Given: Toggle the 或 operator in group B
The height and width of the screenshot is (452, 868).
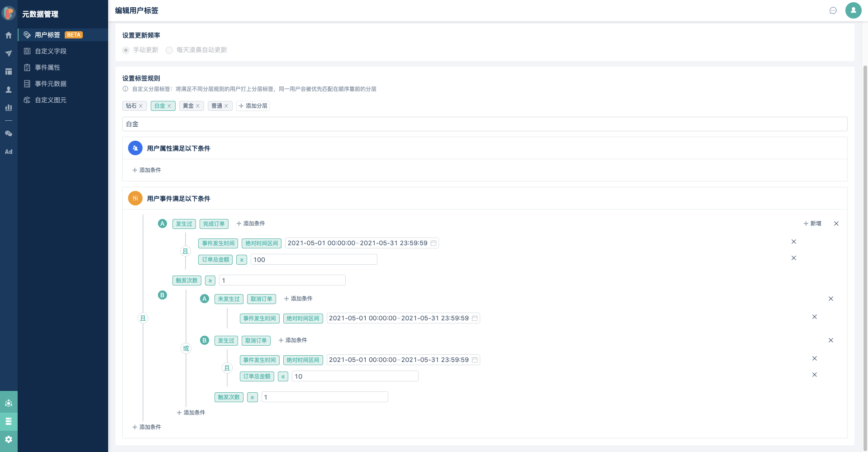Looking at the screenshot, I should click(186, 348).
